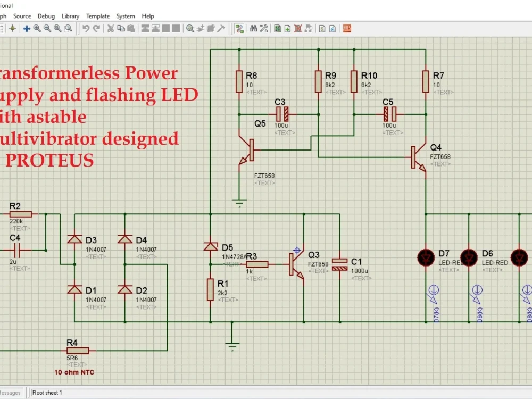Redo the last undone action
Viewport: 532px width, 399px height.
97,29
